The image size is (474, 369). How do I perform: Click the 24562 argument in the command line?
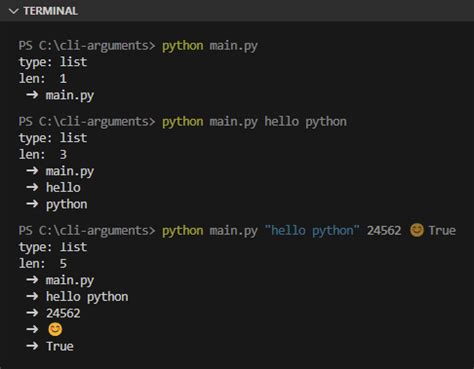(384, 231)
